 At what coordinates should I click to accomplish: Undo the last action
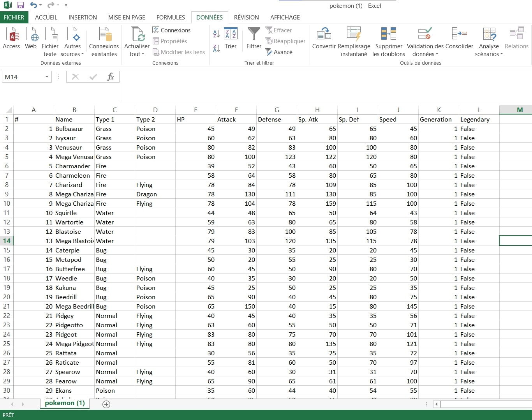point(33,5)
